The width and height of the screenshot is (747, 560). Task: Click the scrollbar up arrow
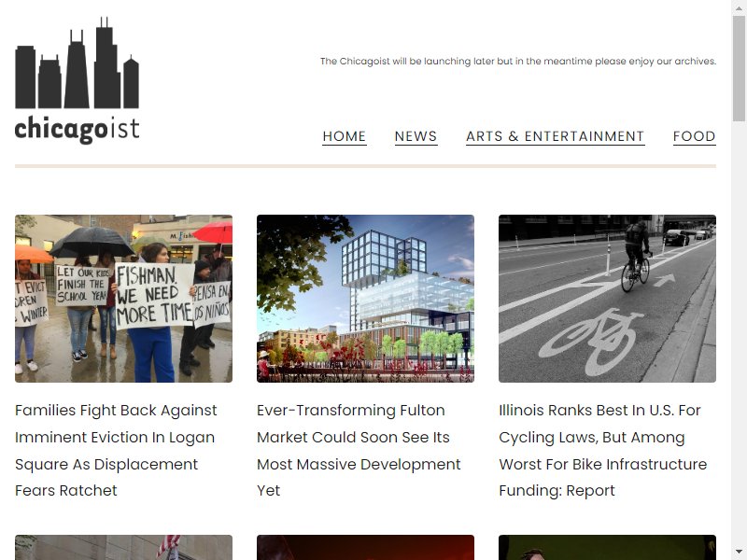pos(739,8)
